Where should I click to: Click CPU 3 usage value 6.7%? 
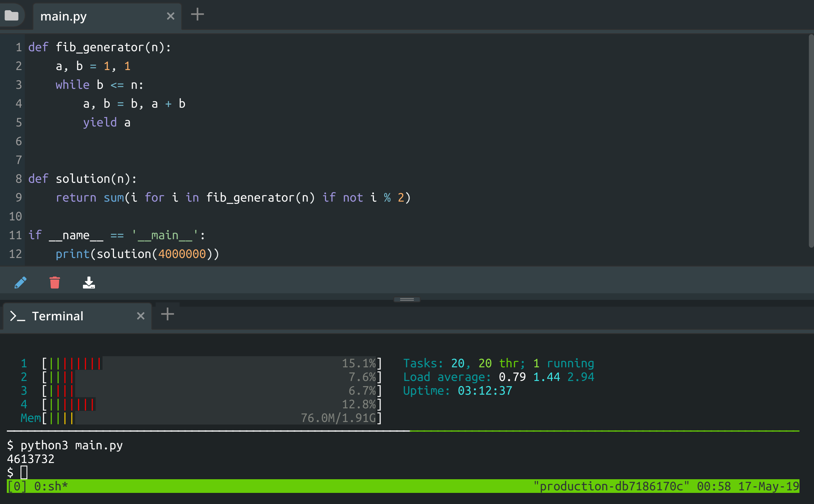362,390
